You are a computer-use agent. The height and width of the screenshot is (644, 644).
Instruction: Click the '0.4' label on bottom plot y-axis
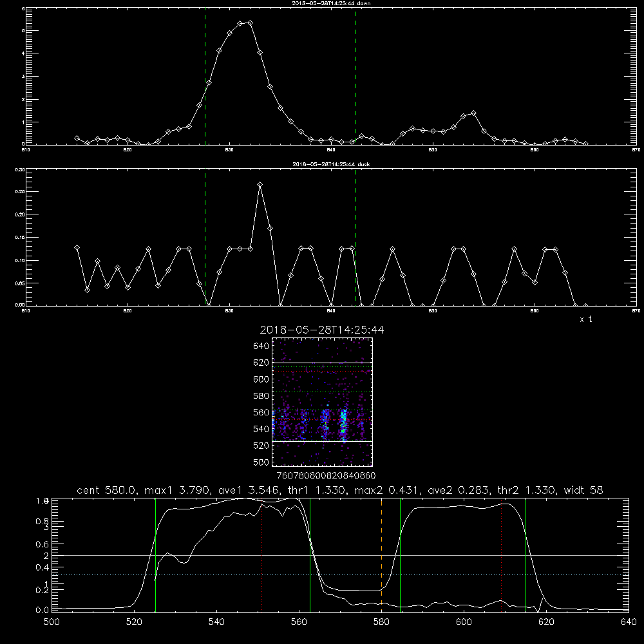coord(43,567)
